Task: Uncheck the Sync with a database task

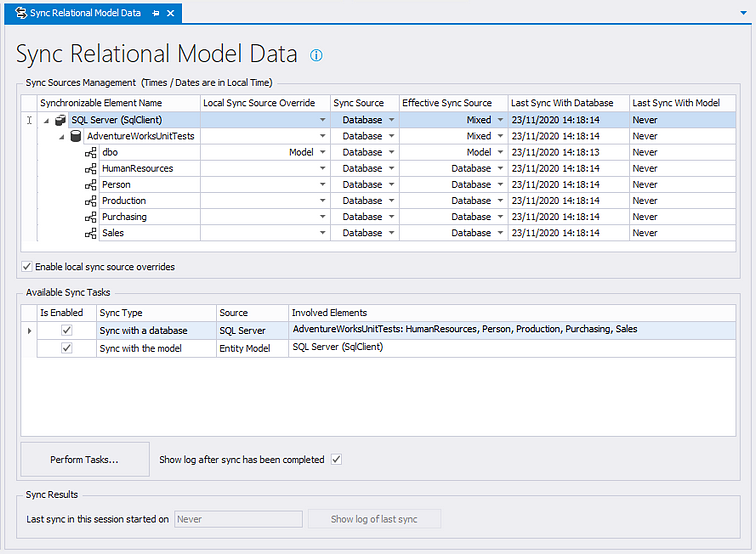Action: point(67,330)
